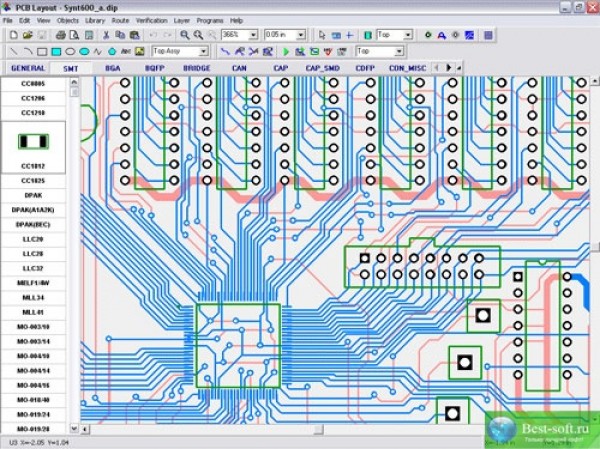Paste objects from clipboard
Image resolution: width=600 pixels, height=449 pixels.
click(x=134, y=35)
